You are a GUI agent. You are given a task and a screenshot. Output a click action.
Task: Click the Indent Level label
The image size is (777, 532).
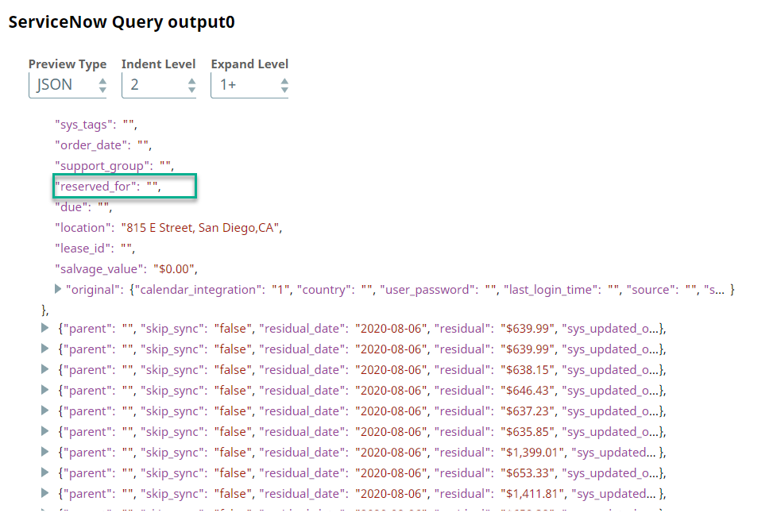(159, 64)
